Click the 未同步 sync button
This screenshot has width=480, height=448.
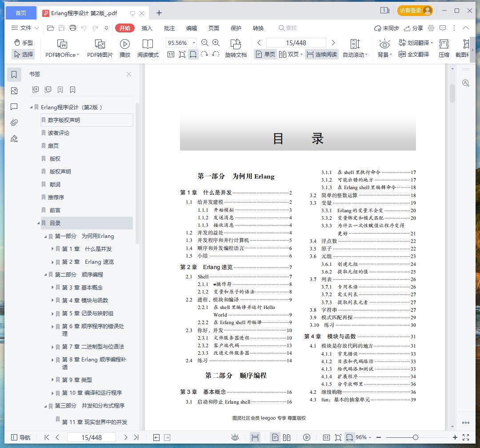(387, 28)
